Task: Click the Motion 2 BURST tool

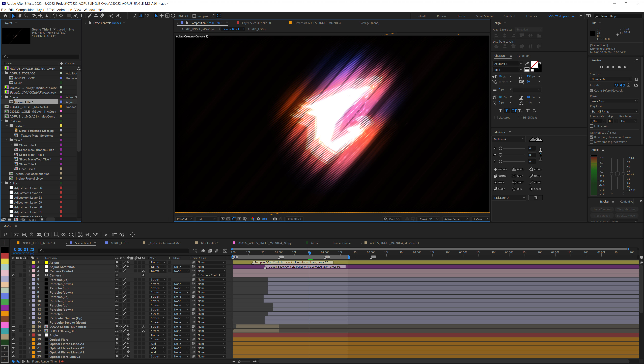Action: (536, 169)
